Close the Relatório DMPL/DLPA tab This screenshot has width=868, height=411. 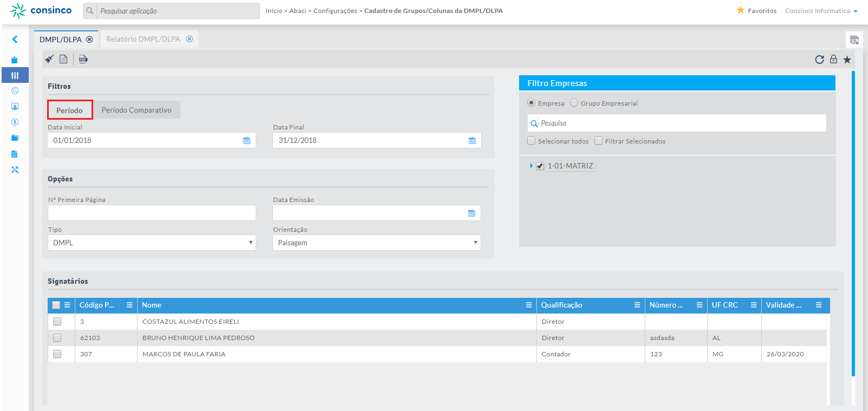[x=190, y=39]
